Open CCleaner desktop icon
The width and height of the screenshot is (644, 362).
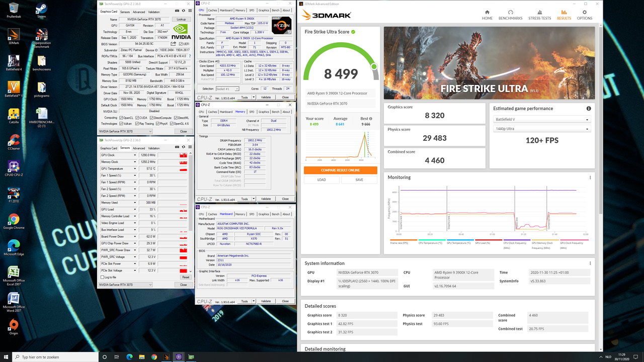coord(14,142)
